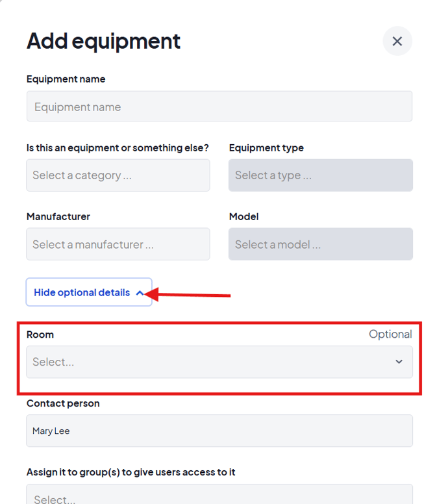Open the Select a category dropdown

(118, 175)
